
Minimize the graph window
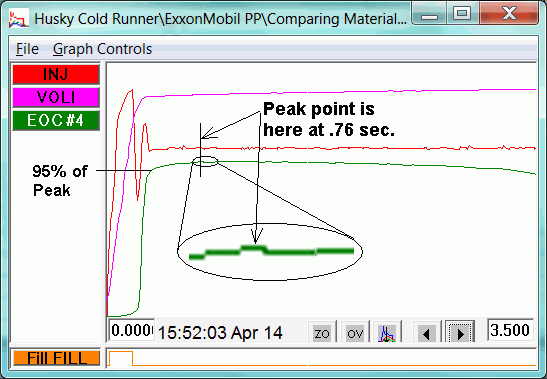click(x=429, y=14)
